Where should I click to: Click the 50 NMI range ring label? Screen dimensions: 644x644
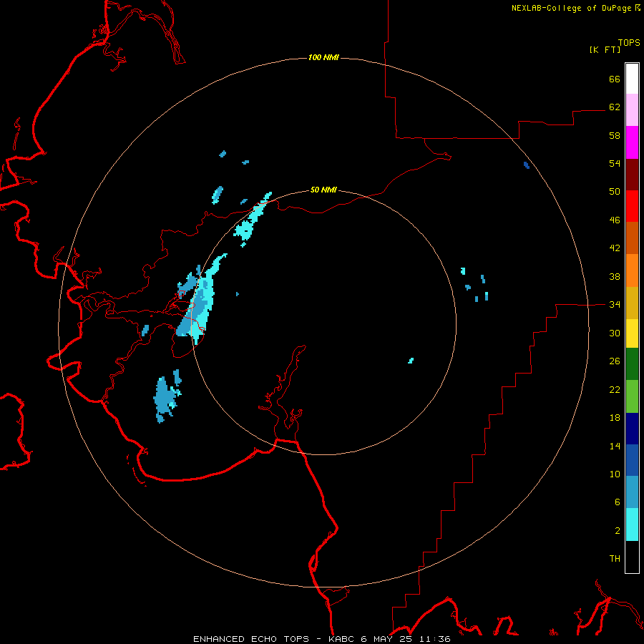point(323,190)
